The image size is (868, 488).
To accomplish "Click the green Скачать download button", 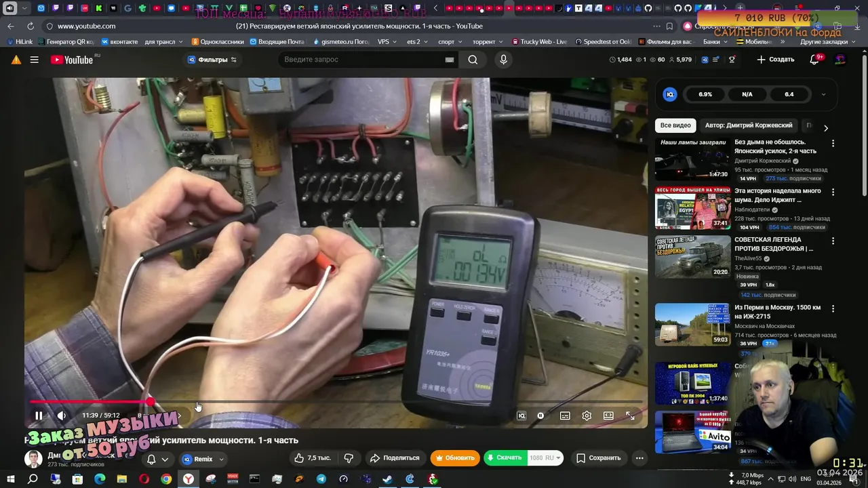I will click(505, 458).
